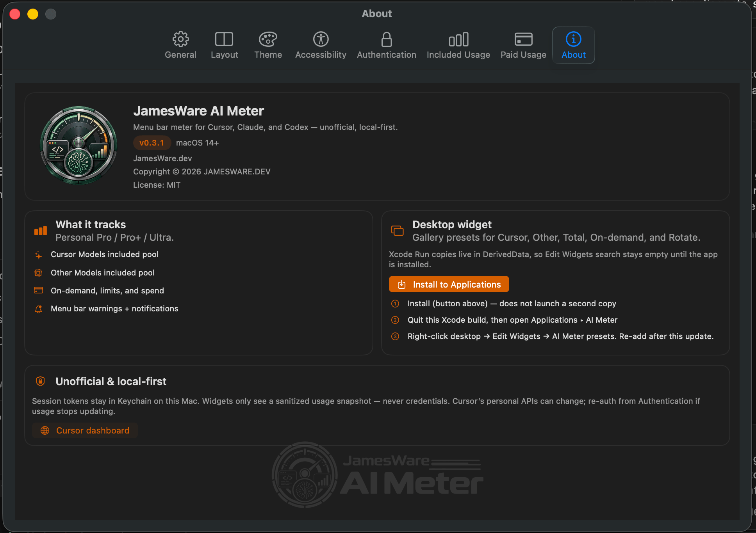
Task: Click the Quit this Xcode build instruction
Action: [512, 320]
